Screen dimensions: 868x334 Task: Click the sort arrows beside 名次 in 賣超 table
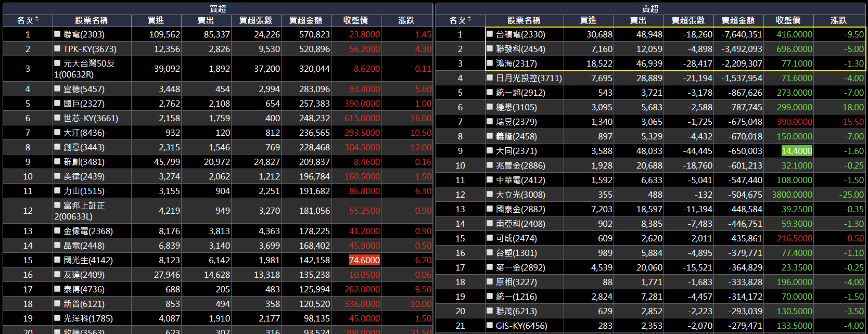pyautogui.click(x=469, y=20)
